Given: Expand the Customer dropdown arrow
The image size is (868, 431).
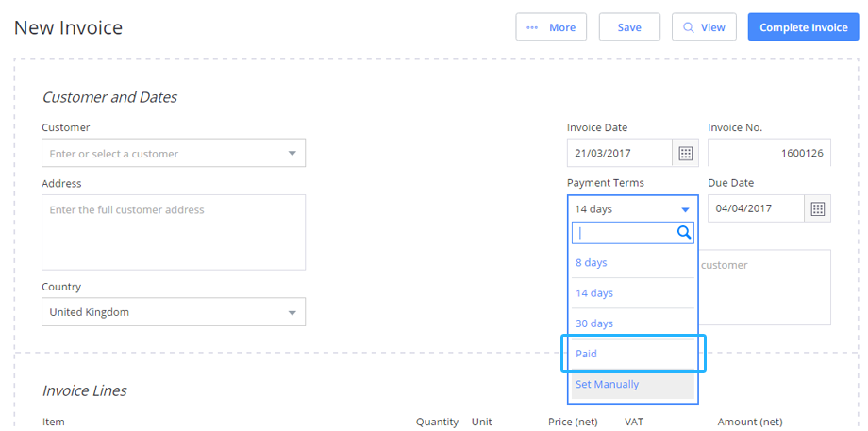Looking at the screenshot, I should (x=292, y=154).
